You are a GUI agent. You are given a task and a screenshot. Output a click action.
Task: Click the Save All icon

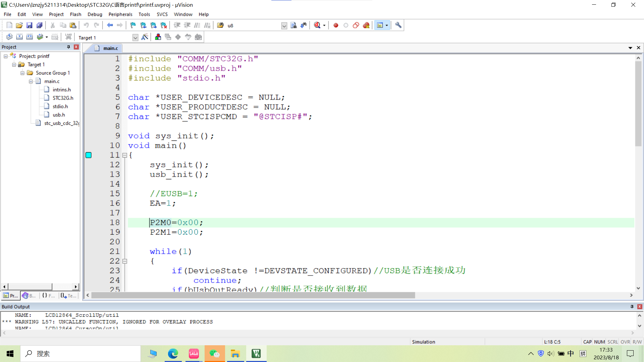coord(40,25)
